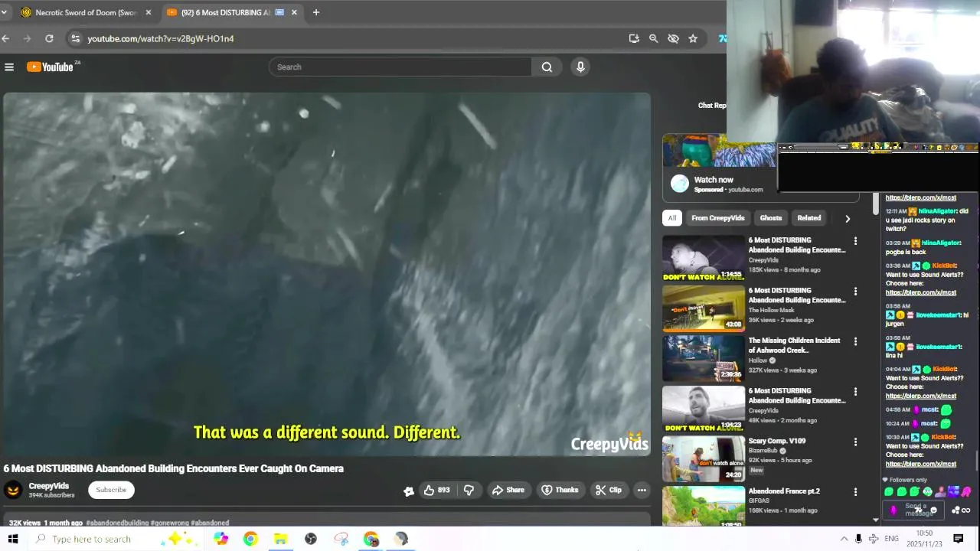Viewport: 980px width, 551px height.
Task: Click the install/cast icon in the address bar
Action: tap(634, 38)
